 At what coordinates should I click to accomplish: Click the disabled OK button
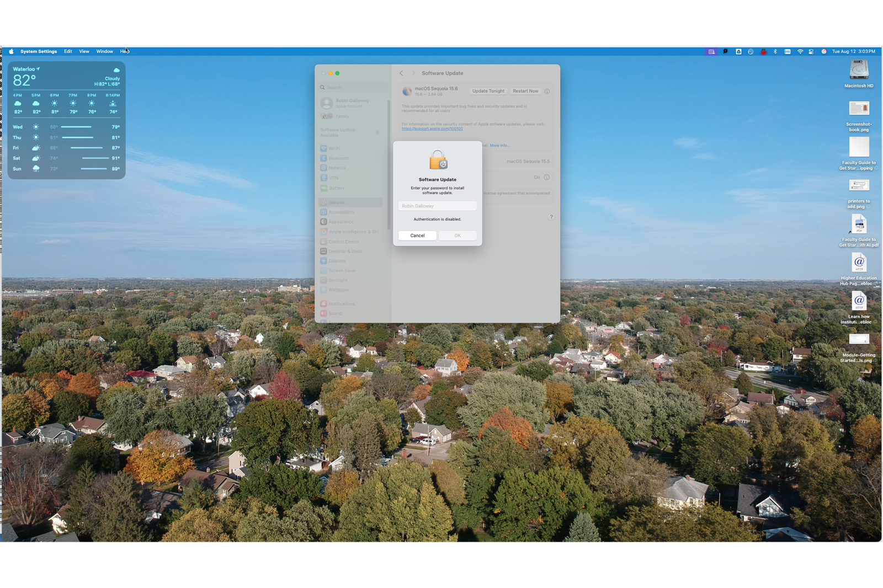[458, 236]
